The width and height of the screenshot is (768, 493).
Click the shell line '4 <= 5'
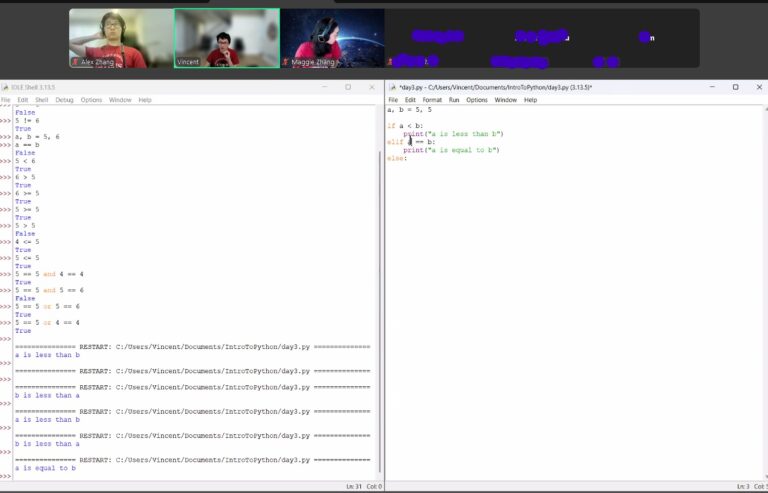click(x=27, y=242)
